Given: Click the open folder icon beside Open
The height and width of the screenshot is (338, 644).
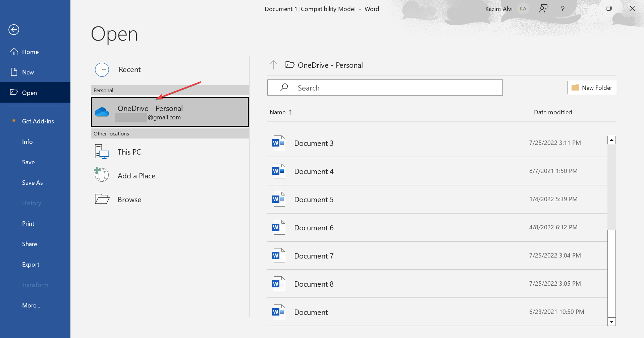Looking at the screenshot, I should click(x=14, y=92).
